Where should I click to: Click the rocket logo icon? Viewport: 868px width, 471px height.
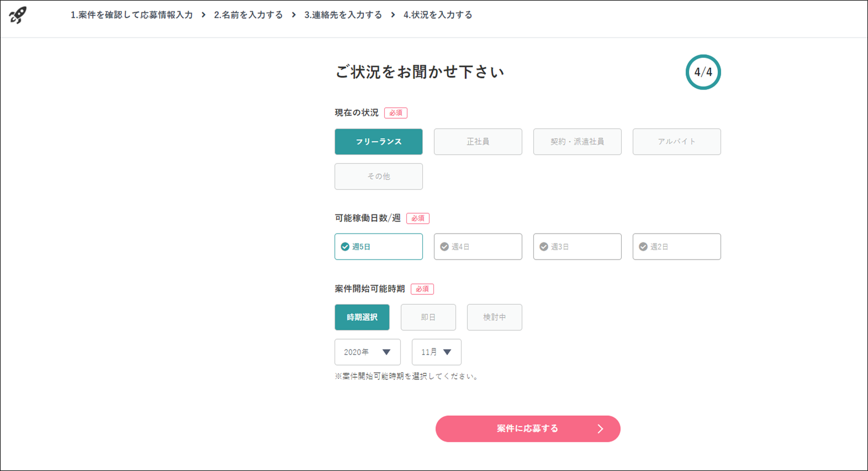(18, 15)
